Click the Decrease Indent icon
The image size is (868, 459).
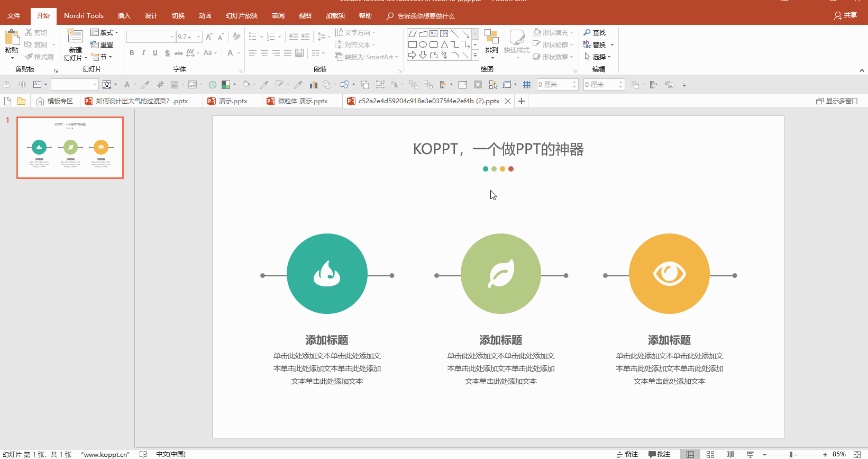coord(294,37)
